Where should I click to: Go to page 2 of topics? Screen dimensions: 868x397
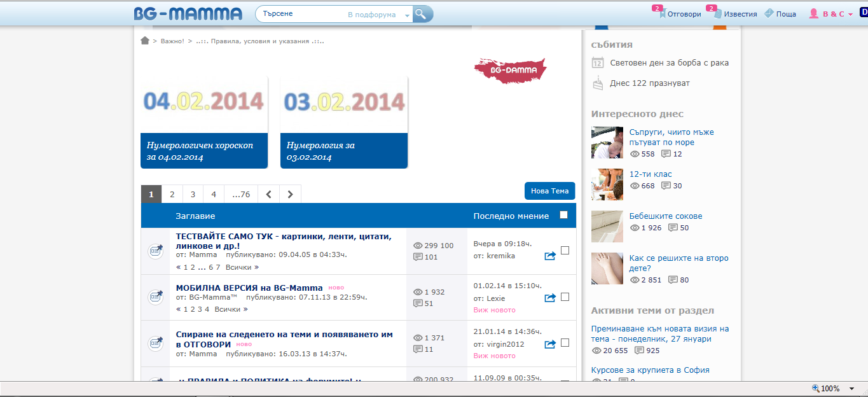172,194
